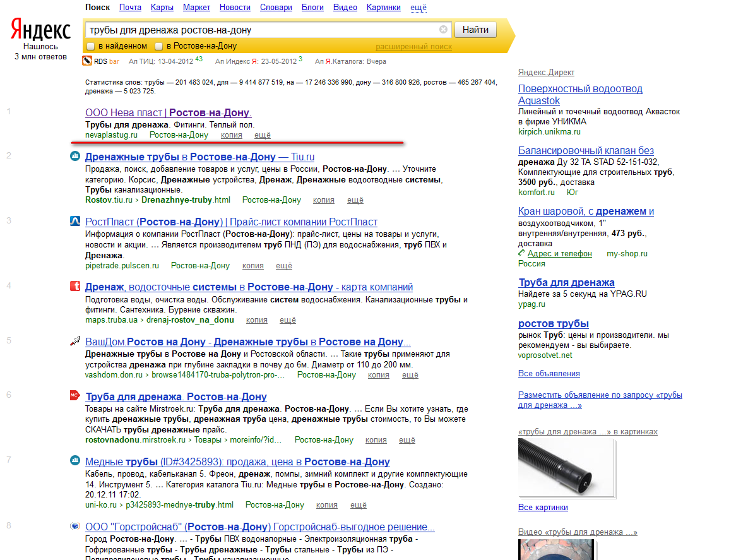Click the 'Ап Индекс Я: 23-05-2012' text
This screenshot has width=736, height=560.
(256, 61)
